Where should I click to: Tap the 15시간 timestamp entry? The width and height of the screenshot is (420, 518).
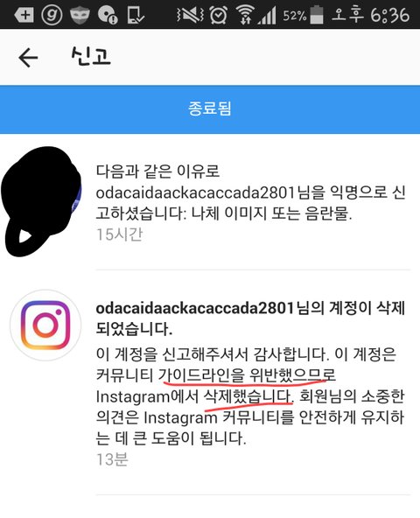coord(119,234)
